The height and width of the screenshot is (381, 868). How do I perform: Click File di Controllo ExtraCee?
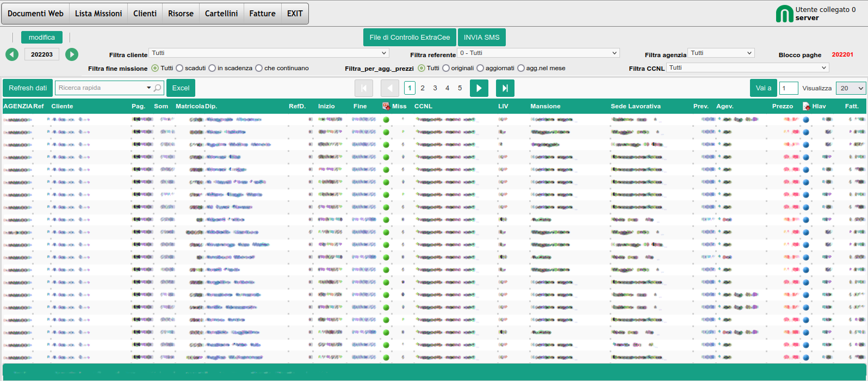(x=410, y=38)
